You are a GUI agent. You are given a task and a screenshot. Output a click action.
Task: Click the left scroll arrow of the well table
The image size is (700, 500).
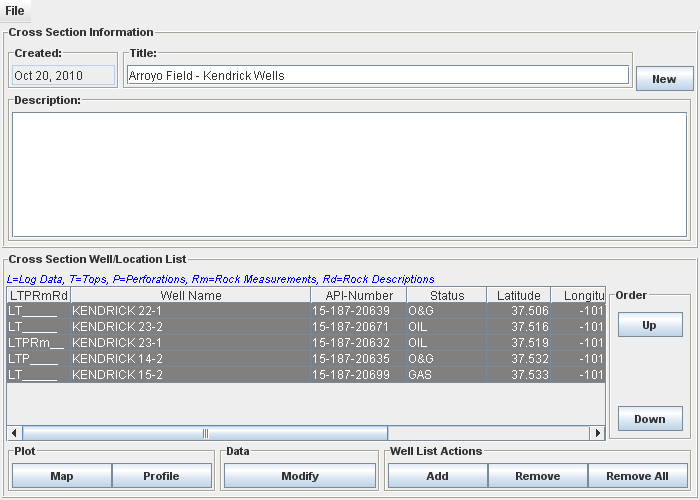pos(14,433)
